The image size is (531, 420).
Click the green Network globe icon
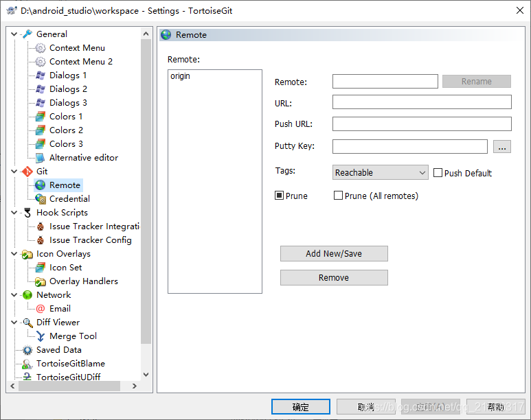(x=27, y=295)
